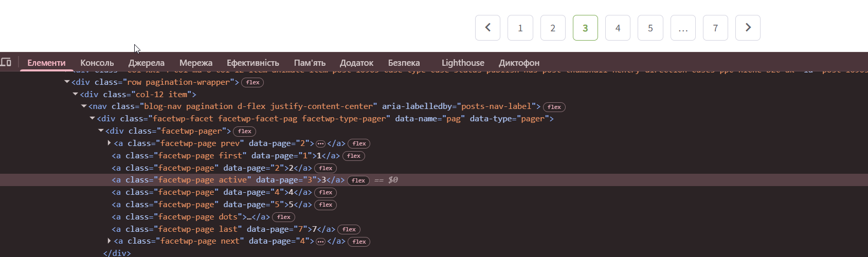Select active page 3 button
Screen dimensions: 868x257
click(x=585, y=28)
